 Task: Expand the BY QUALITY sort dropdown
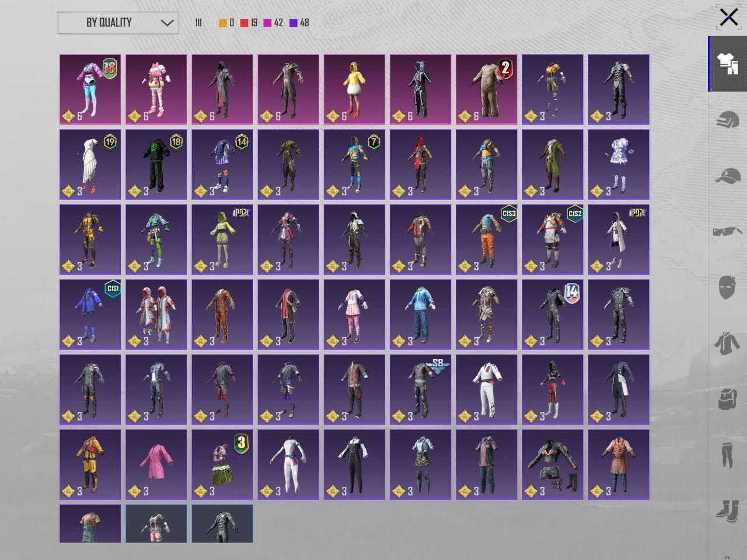pyautogui.click(x=118, y=23)
